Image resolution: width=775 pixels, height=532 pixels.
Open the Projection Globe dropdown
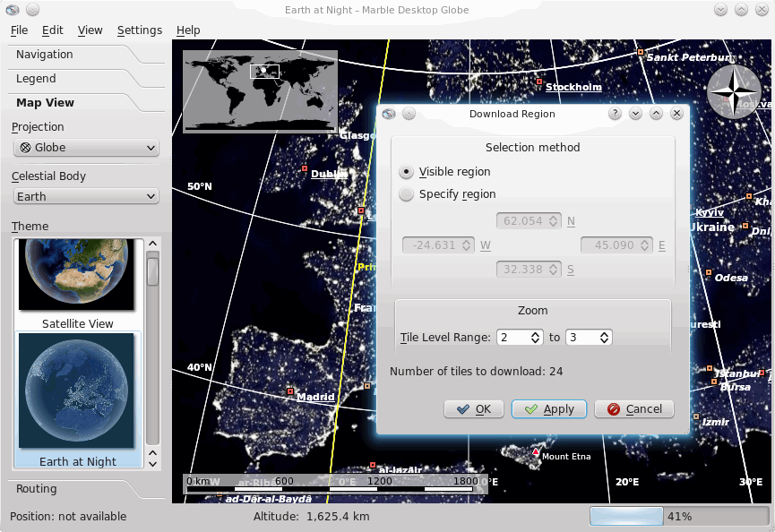(86, 148)
